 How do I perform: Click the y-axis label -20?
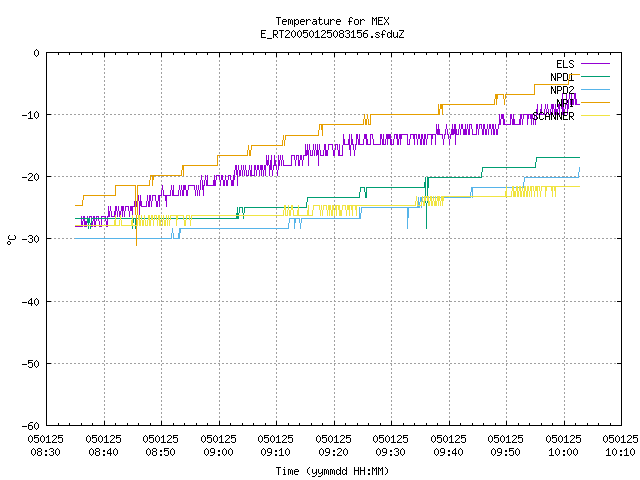click(31, 177)
